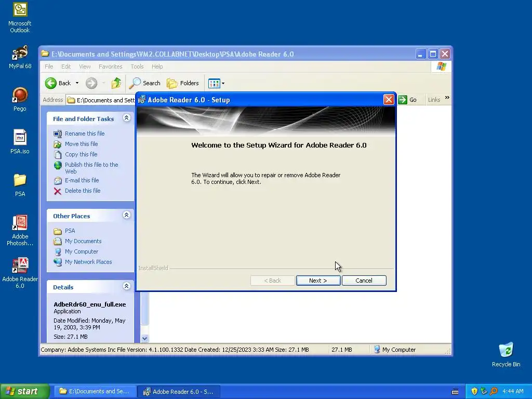532x399 pixels.
Task: Open My Network Places link
Action: (x=88, y=262)
